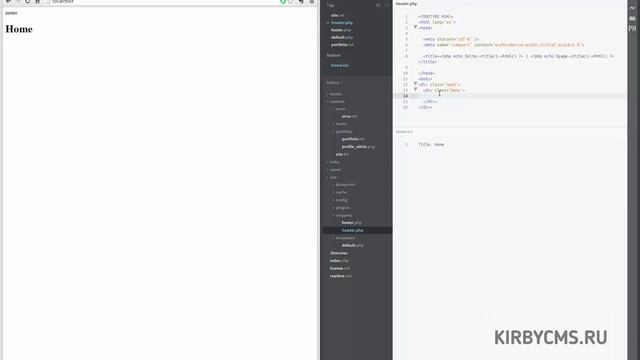This screenshot has width=640, height=360.
Task: Select site.txt in the Top working files
Action: click(337, 15)
